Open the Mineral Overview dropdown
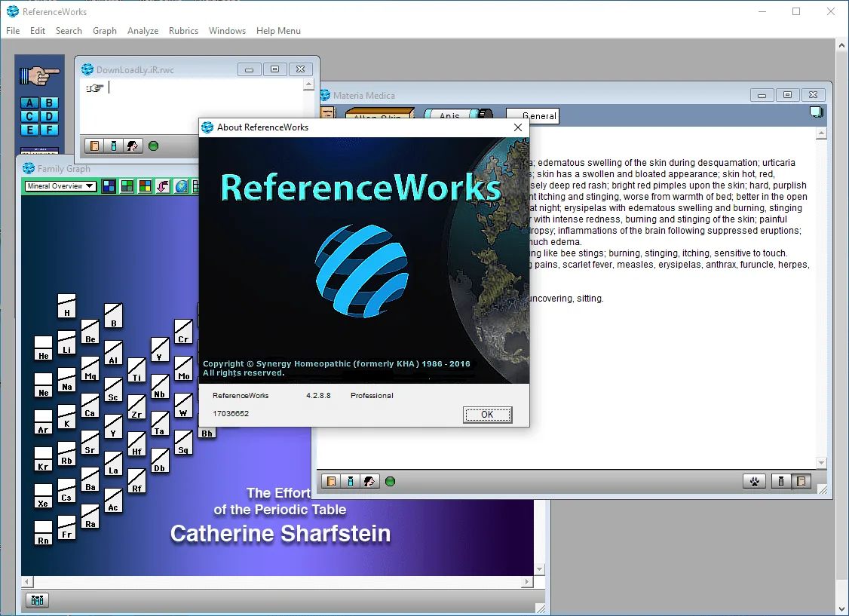Screen dimensions: 849x616 point(60,186)
